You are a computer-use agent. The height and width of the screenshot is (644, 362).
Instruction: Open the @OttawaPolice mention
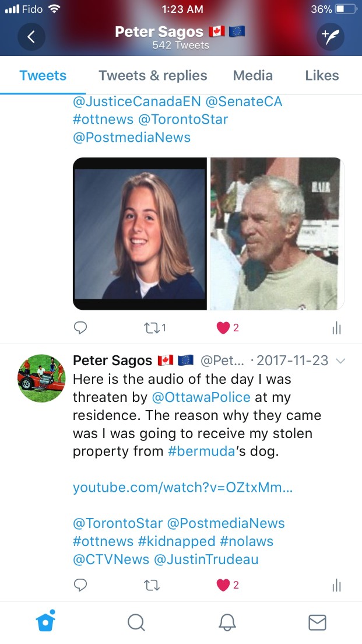[x=201, y=397]
